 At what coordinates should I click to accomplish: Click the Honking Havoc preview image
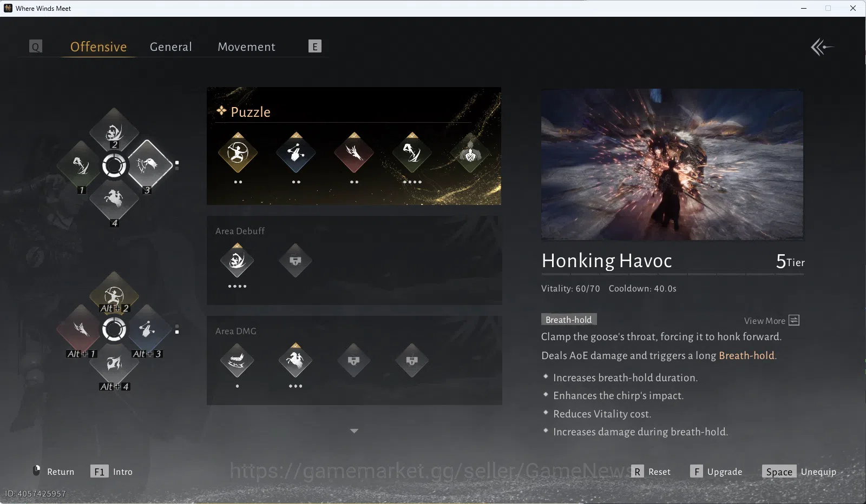[673, 164]
